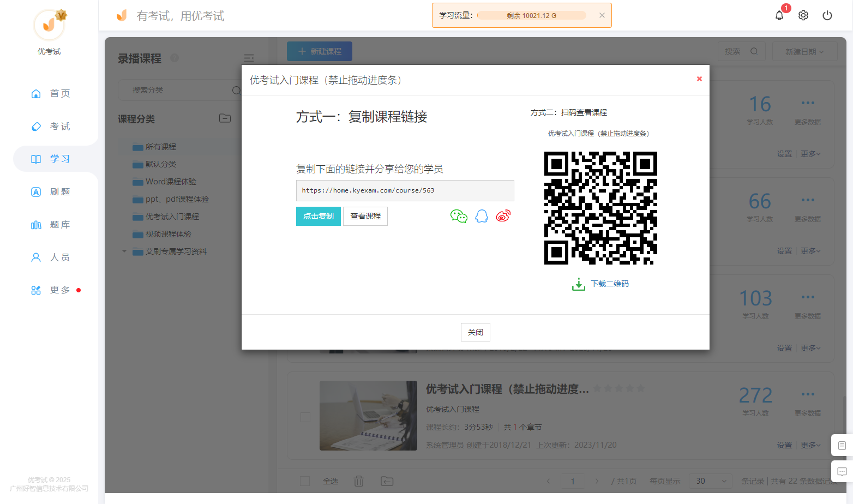The height and width of the screenshot is (504, 853).
Task: Collapse the 录播课程 panel menu icon
Action: click(x=249, y=58)
